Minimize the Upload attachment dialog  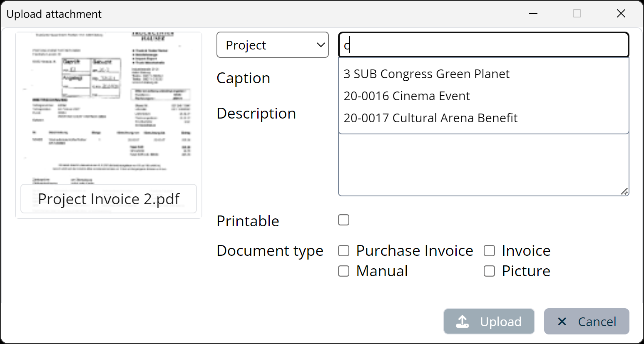click(533, 14)
